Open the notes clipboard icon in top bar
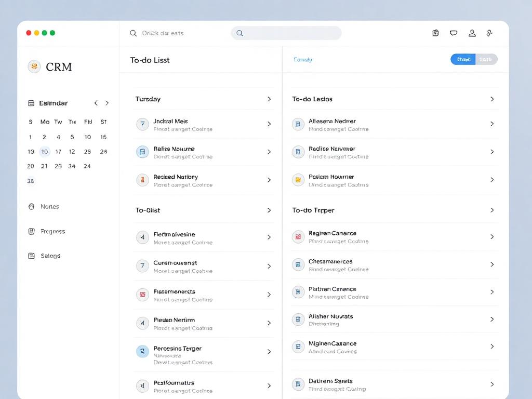 tap(435, 33)
